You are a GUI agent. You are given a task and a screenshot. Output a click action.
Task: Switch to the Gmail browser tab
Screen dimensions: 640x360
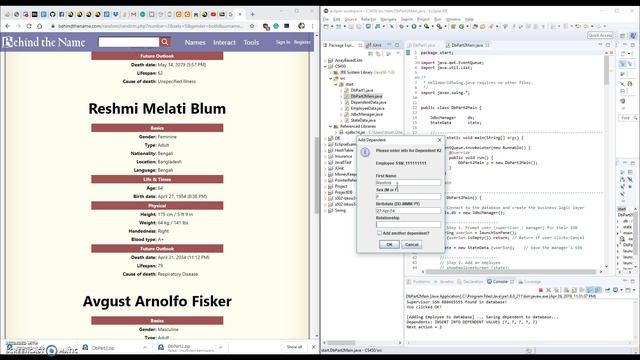(133, 14)
